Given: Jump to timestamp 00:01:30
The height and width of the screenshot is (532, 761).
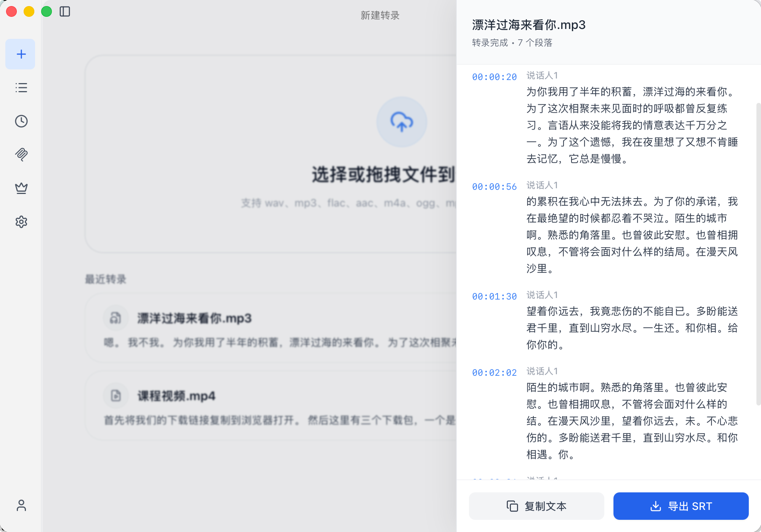Looking at the screenshot, I should pos(494,296).
